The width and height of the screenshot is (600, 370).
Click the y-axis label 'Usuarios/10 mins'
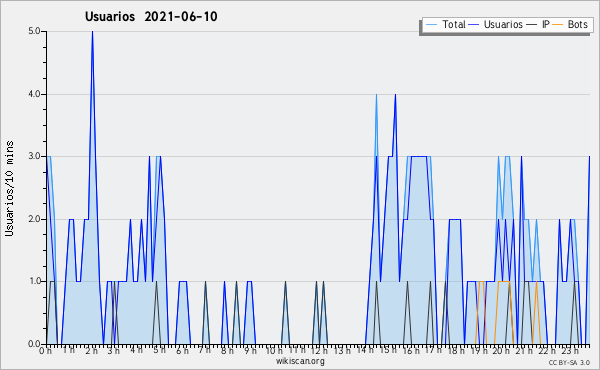click(x=9, y=188)
